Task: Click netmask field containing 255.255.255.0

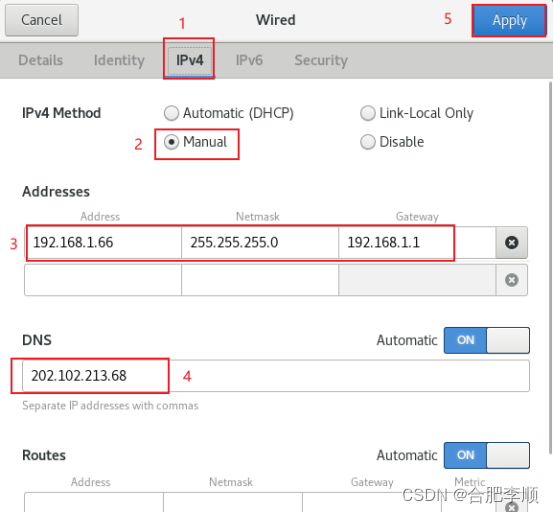Action: coord(260,243)
